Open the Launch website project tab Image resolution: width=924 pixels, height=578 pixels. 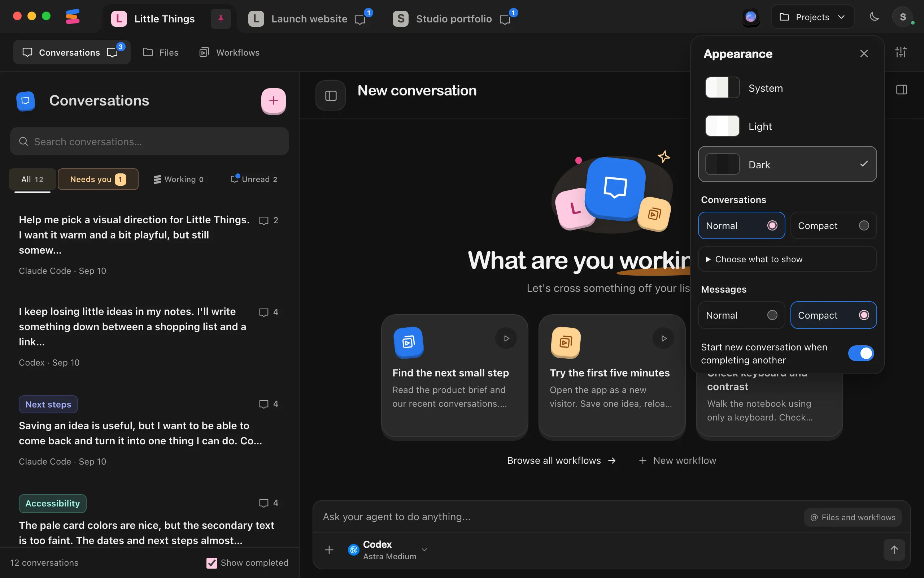coord(309,19)
